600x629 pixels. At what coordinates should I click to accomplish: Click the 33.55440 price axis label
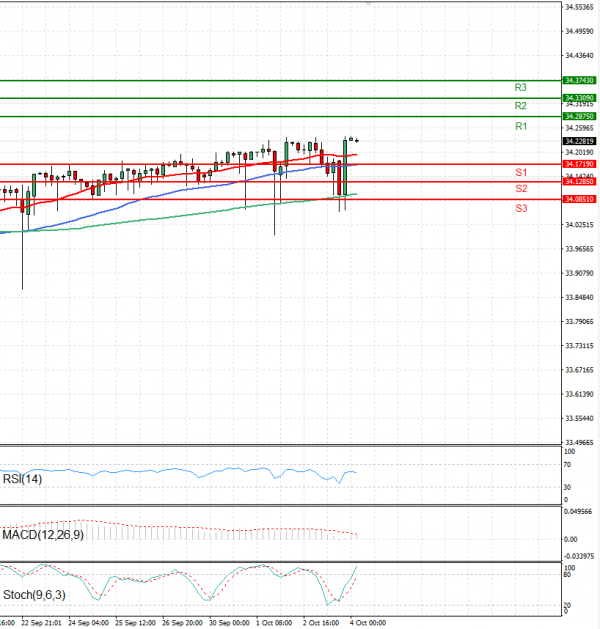(x=580, y=418)
